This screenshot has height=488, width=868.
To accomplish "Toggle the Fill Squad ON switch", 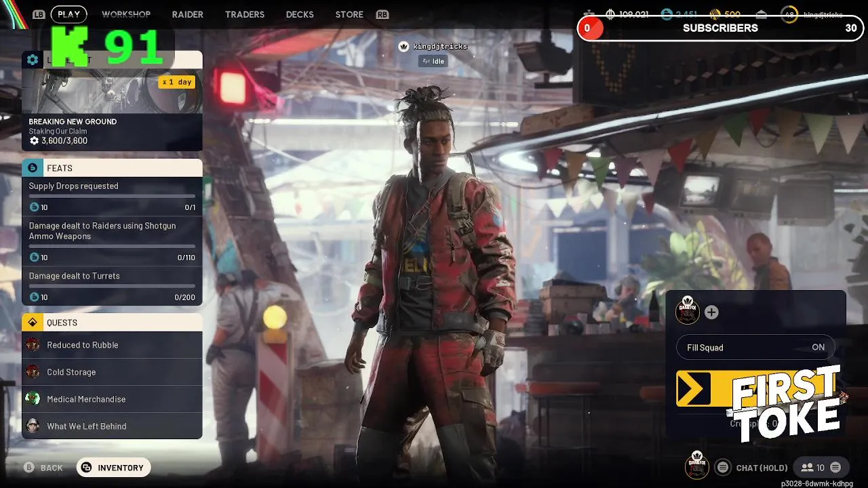I will (x=755, y=348).
